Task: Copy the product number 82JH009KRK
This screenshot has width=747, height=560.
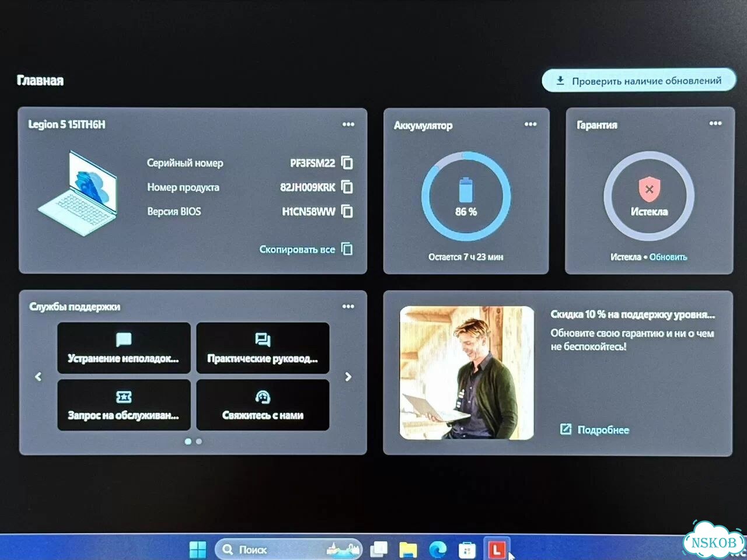Action: pyautogui.click(x=347, y=187)
